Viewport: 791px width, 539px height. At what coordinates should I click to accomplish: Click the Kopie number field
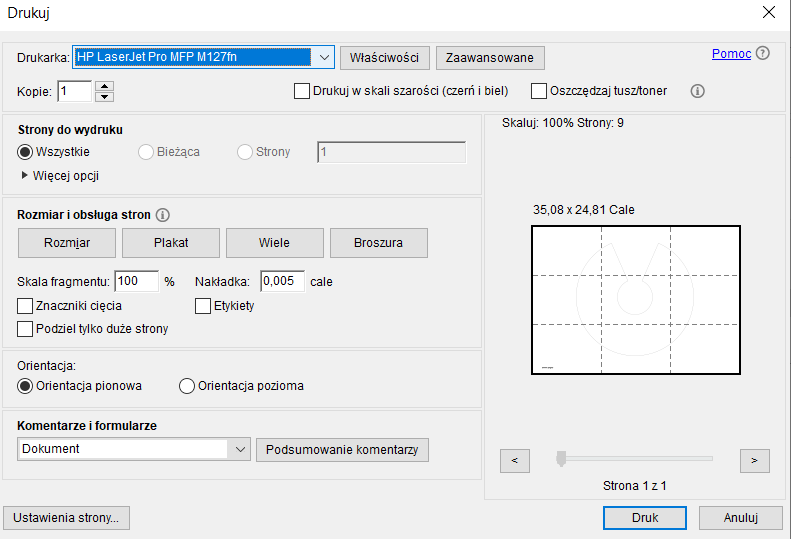[75, 91]
